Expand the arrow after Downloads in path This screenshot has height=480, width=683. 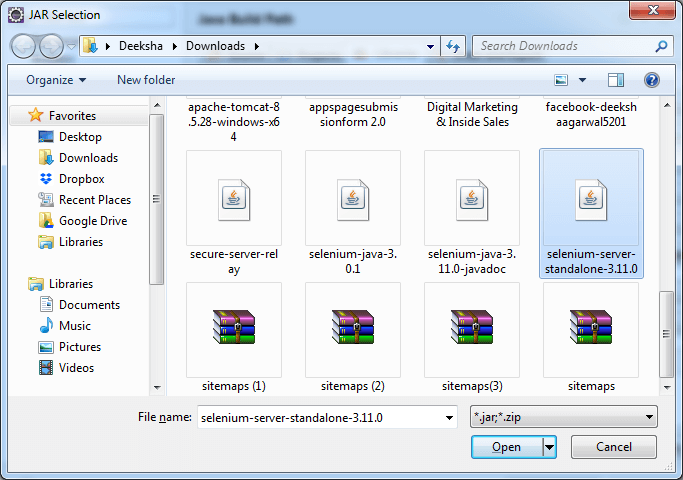[x=257, y=46]
